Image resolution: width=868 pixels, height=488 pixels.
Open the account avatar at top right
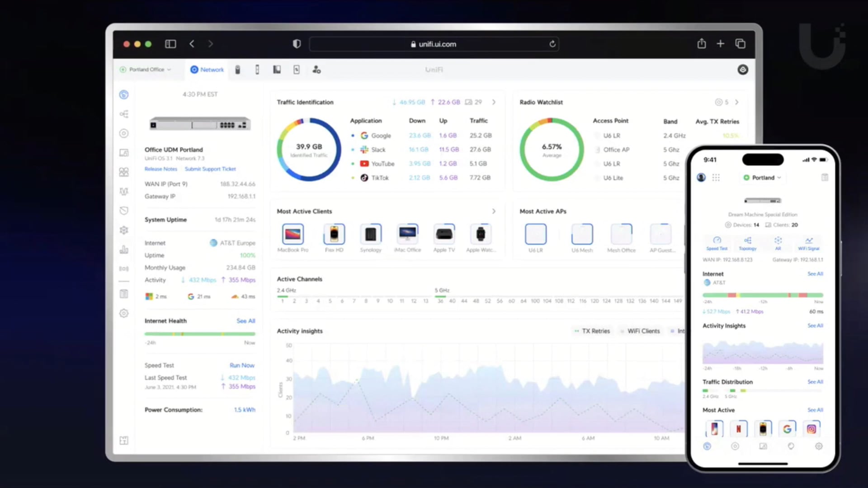pyautogui.click(x=743, y=70)
